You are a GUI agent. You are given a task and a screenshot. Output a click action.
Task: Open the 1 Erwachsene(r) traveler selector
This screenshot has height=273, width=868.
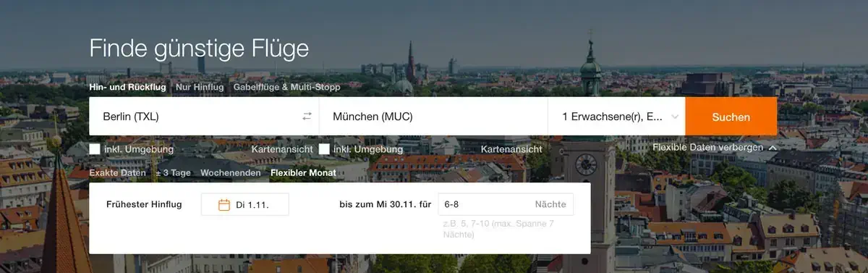coord(616,117)
